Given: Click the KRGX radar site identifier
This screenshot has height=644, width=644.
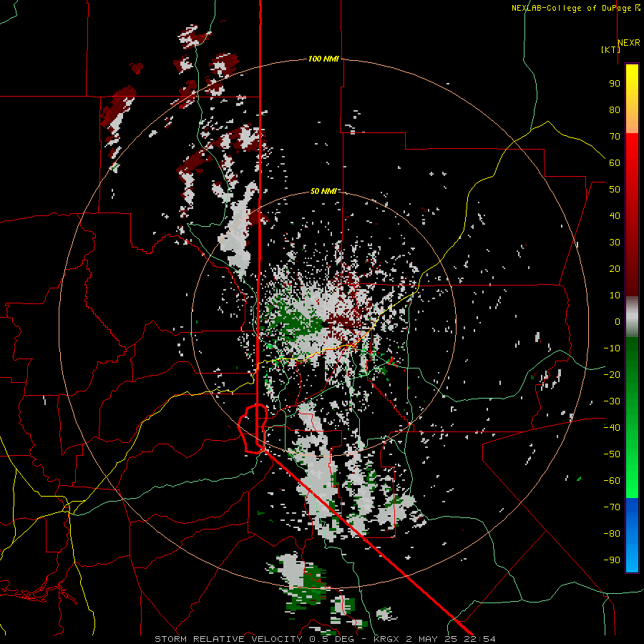Looking at the screenshot, I should pyautogui.click(x=386, y=639).
